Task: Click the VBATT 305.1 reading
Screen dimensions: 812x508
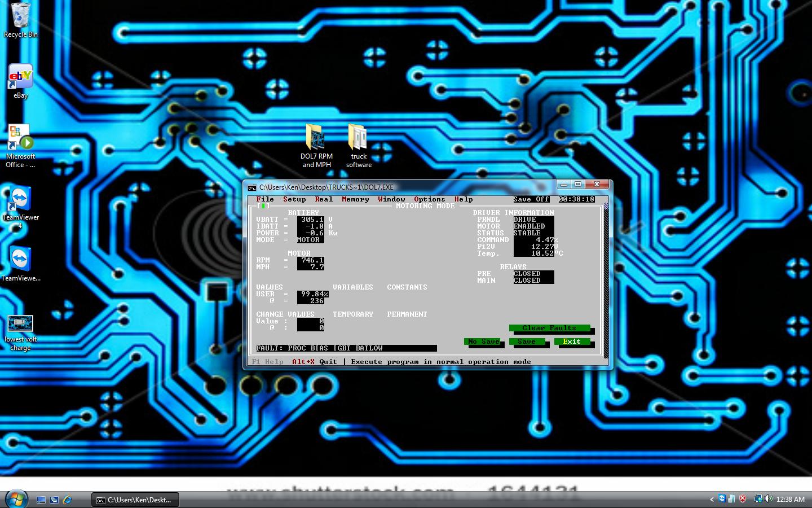Action: tap(310, 220)
